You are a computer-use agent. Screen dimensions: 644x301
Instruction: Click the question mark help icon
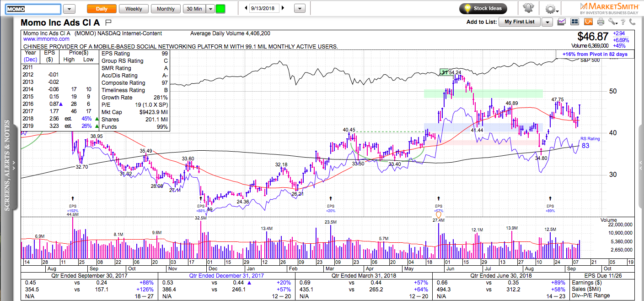(623, 22)
